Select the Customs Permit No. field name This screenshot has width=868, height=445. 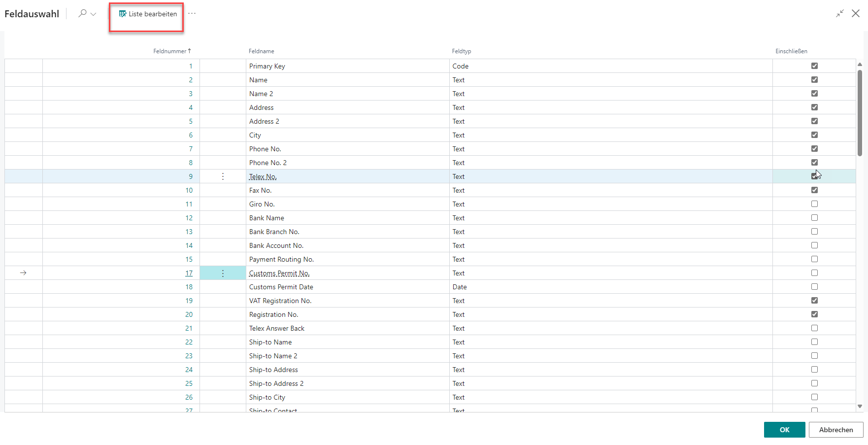(x=279, y=273)
